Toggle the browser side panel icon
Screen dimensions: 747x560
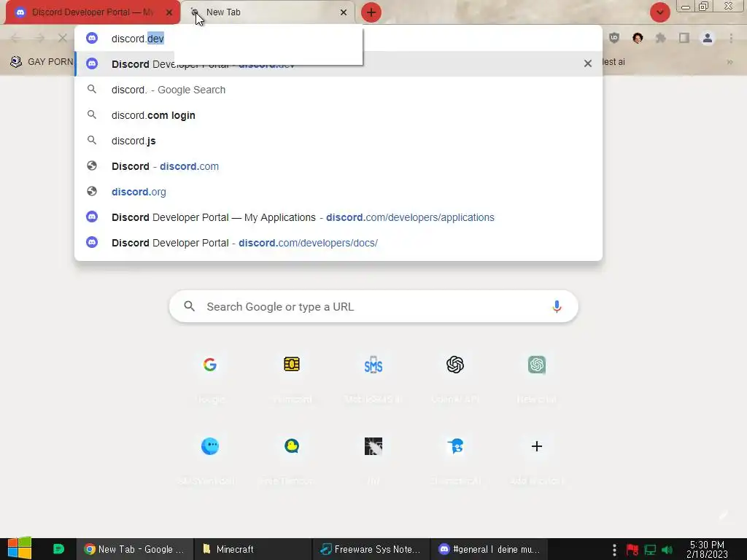(684, 38)
